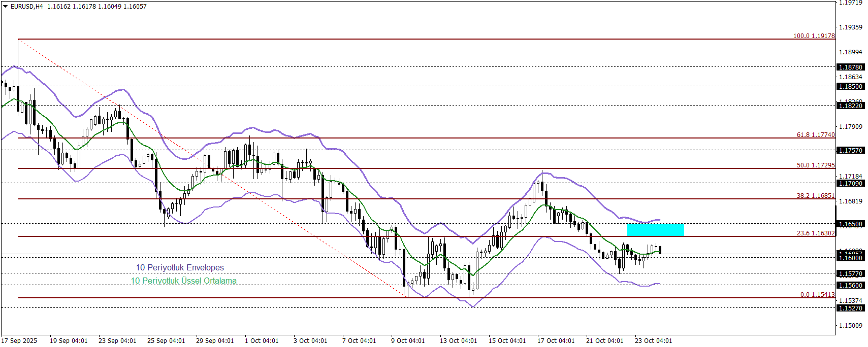
Task: Select the Fibonacci 61.8 level label 1.17740
Action: (815, 135)
